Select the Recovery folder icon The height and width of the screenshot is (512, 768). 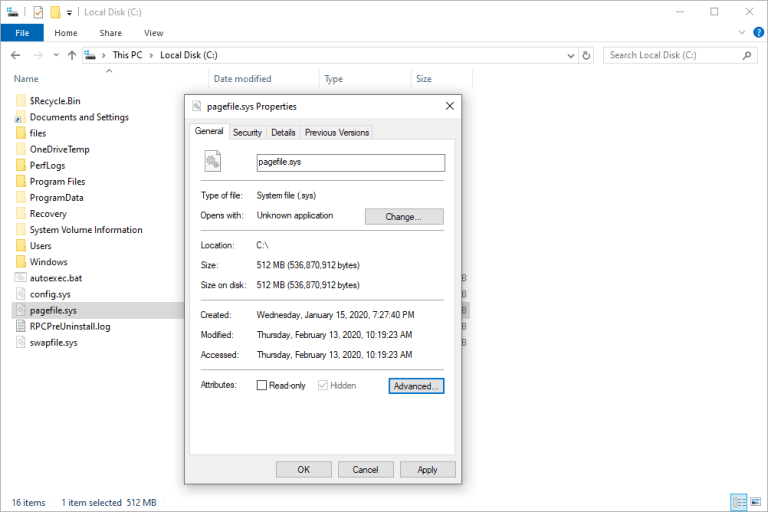coord(21,214)
